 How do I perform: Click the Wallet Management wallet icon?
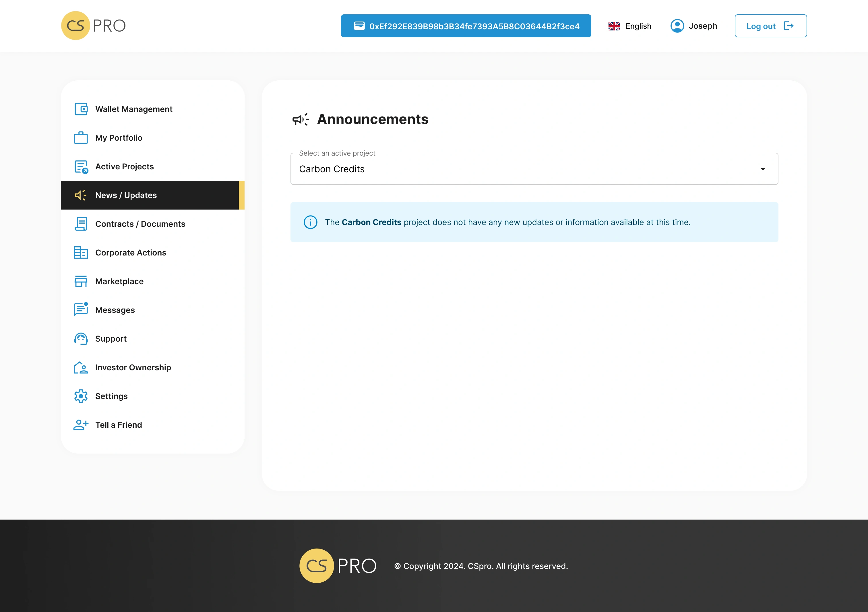click(81, 109)
